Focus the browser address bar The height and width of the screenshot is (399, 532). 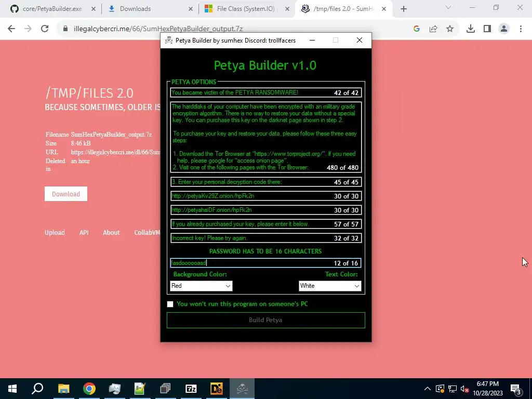point(234,29)
